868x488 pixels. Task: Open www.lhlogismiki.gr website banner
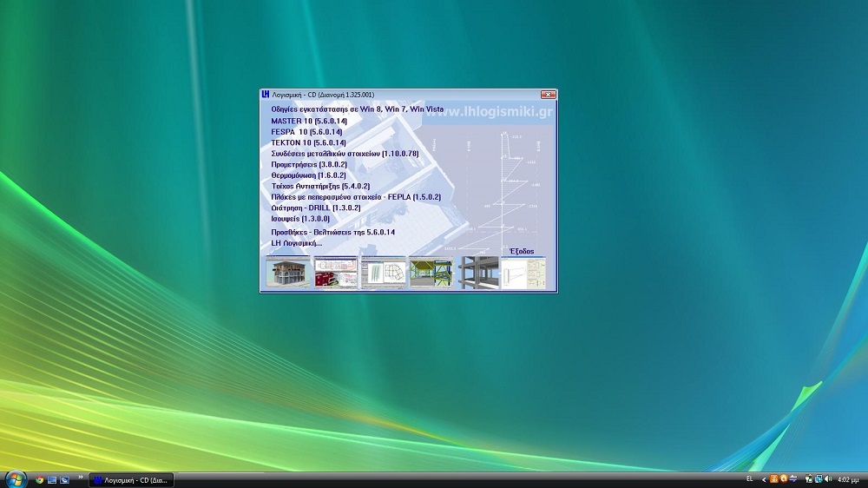tap(489, 111)
